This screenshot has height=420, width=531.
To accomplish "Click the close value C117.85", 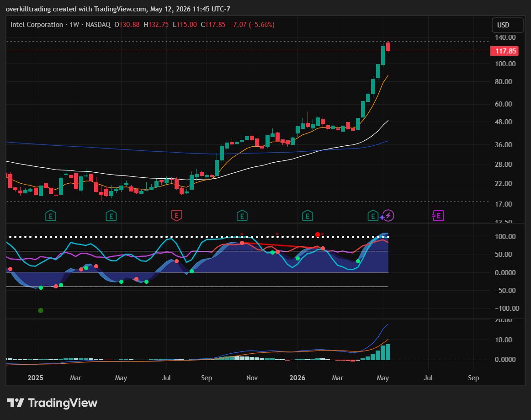I will [213, 25].
